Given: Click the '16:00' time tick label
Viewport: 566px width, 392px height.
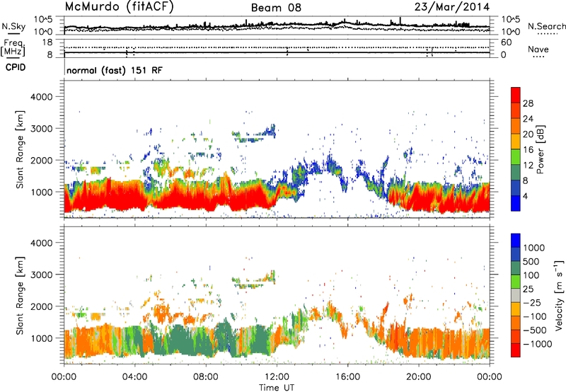Looking at the screenshot, I should [x=347, y=377].
